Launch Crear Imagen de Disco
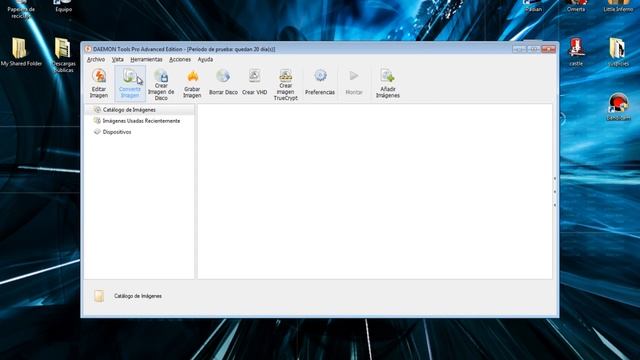 [161, 84]
